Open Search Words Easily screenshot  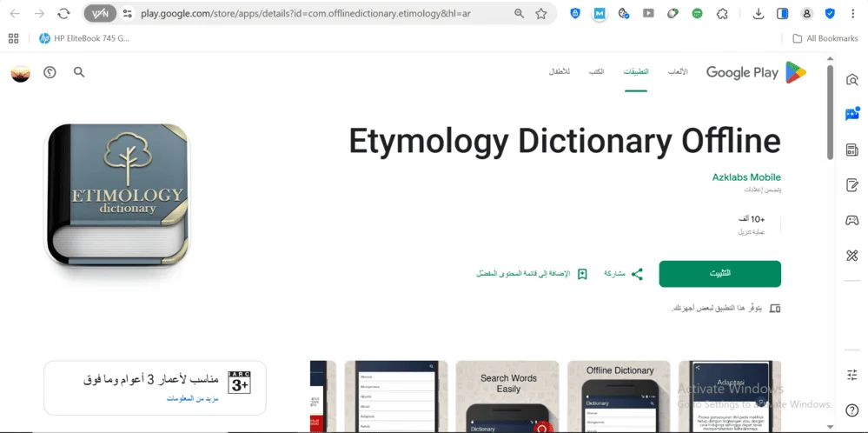507,396
